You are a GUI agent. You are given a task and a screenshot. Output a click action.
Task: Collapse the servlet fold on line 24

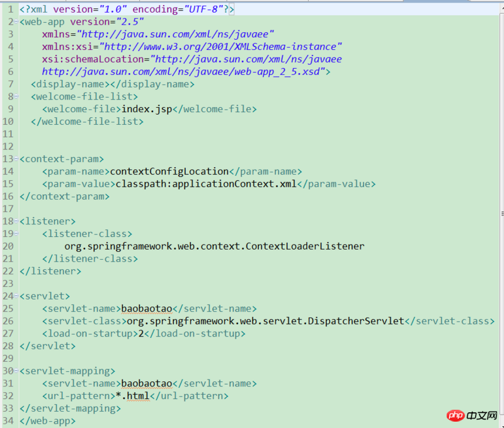16,296
